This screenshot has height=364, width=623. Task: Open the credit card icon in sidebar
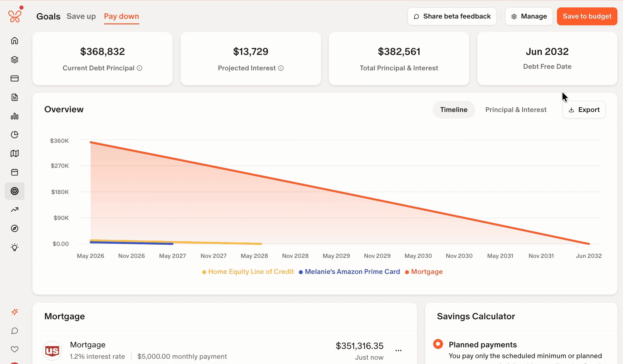[15, 78]
